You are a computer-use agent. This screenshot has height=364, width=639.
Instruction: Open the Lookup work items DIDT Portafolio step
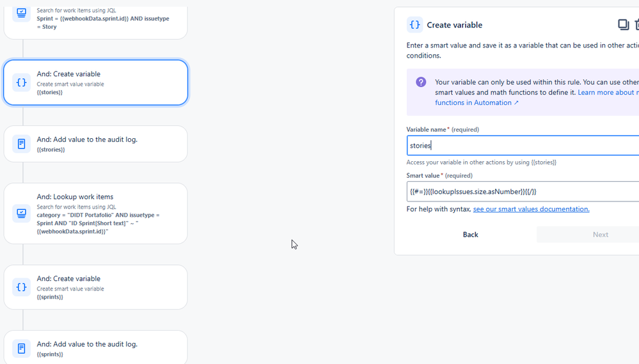pos(96,213)
